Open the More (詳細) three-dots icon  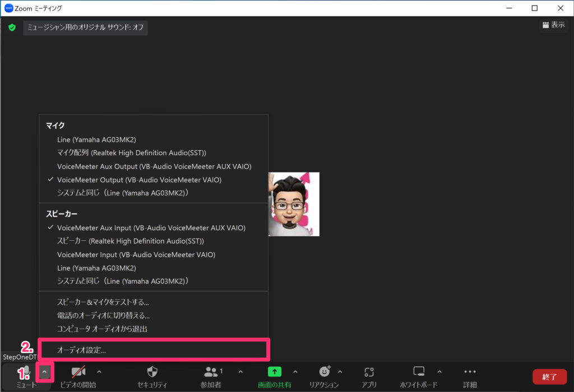(470, 372)
